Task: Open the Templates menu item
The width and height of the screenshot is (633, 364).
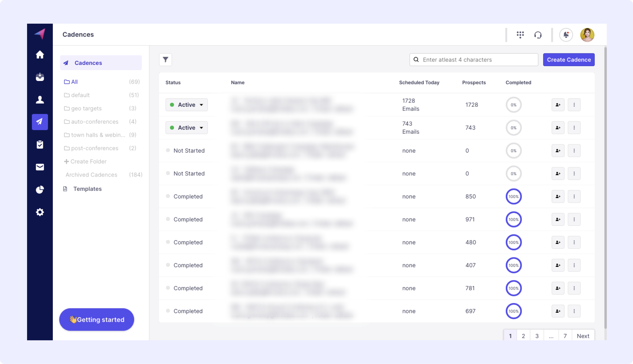Action: 87,189
